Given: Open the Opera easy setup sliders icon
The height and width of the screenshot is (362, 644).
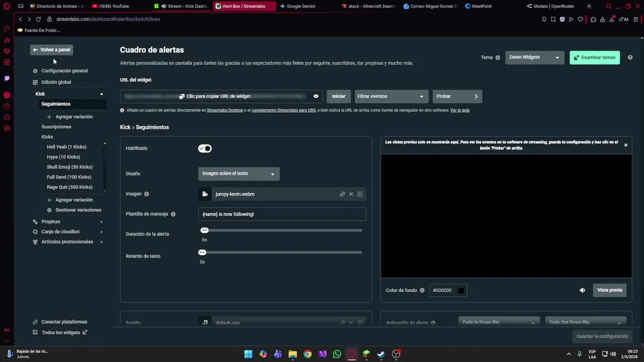Looking at the screenshot, I should [636, 20].
